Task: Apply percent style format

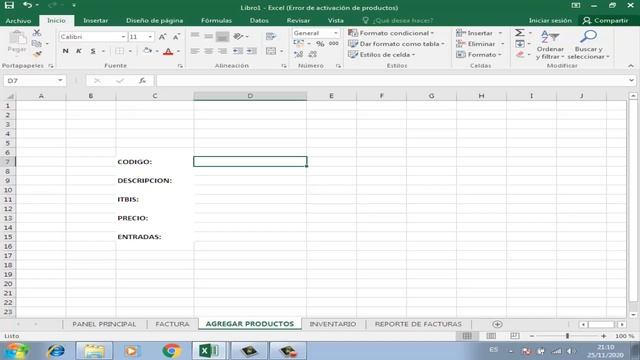Action: click(x=320, y=44)
